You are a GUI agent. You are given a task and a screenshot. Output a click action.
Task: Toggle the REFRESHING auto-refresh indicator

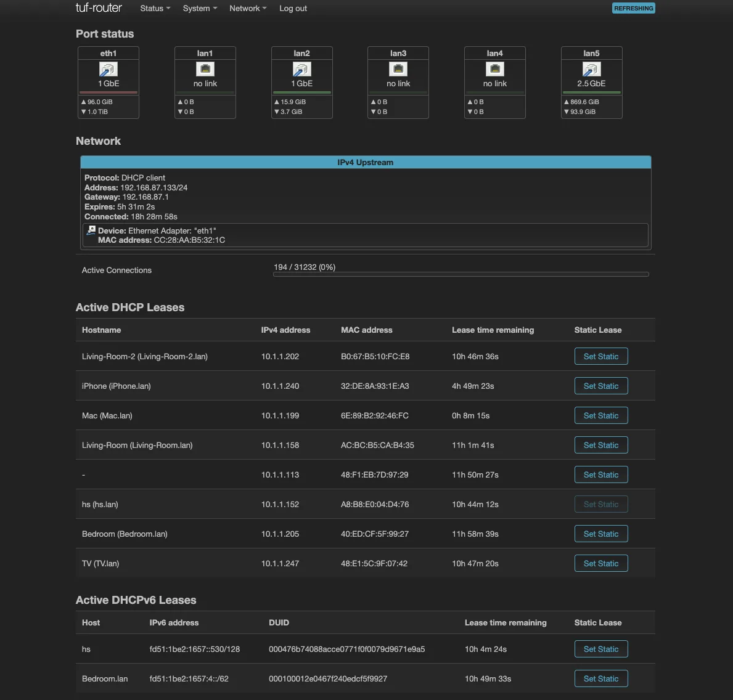pyautogui.click(x=633, y=8)
